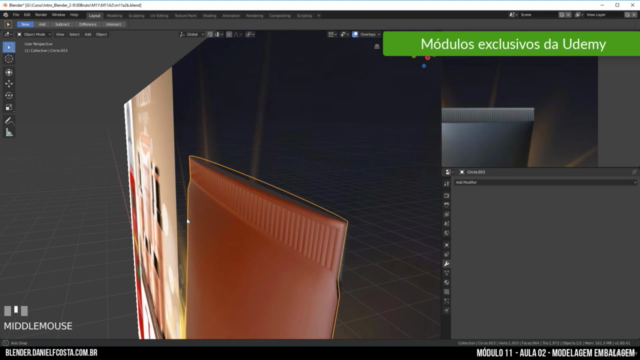This screenshot has width=640, height=360.
Task: Open the Output properties tab
Action: (447, 205)
